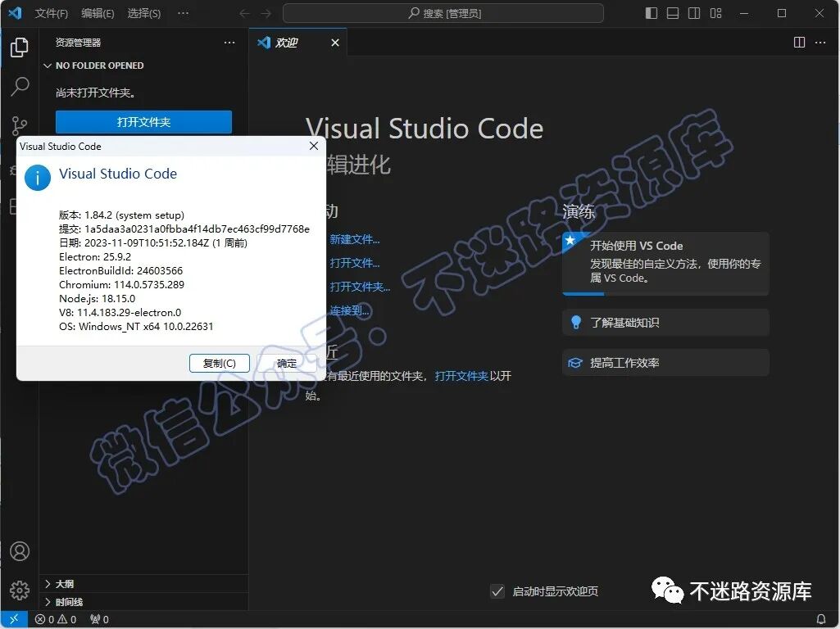Open the Boost Productivity (提高工作效率) card
840x629 pixels.
pos(666,363)
